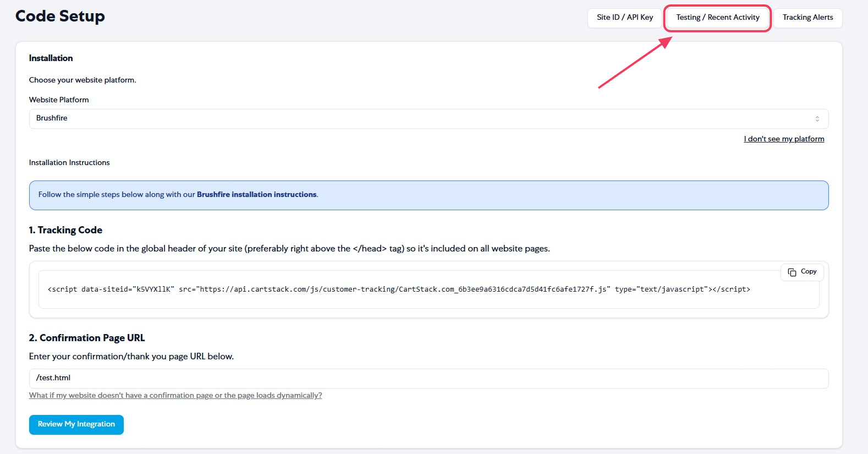Viewport: 868px width, 454px height.
Task: Click inside the tracking script code snippet
Action: (399, 289)
